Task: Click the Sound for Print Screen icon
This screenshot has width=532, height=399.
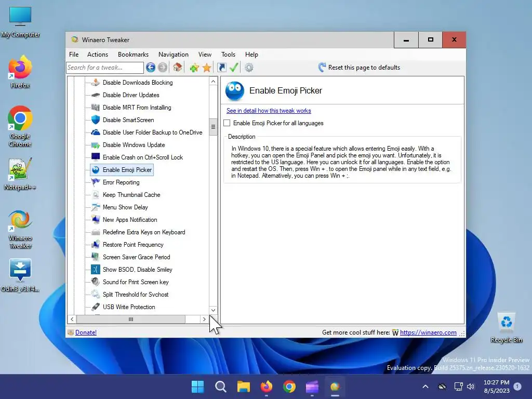Action: pyautogui.click(x=96, y=282)
